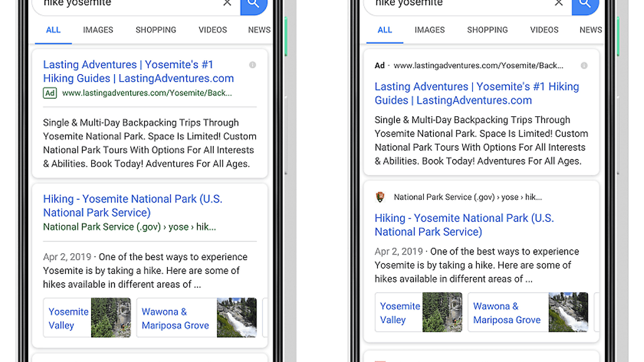Click the green boxed Ad badge
The width and height of the screenshot is (644, 362).
click(x=50, y=93)
